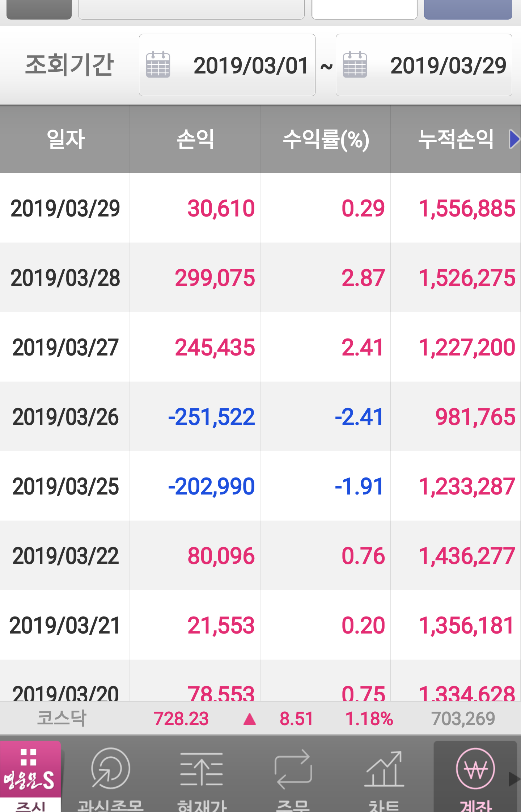Open end date picker showing 2019/03/29
The height and width of the screenshot is (812, 521).
click(448, 65)
